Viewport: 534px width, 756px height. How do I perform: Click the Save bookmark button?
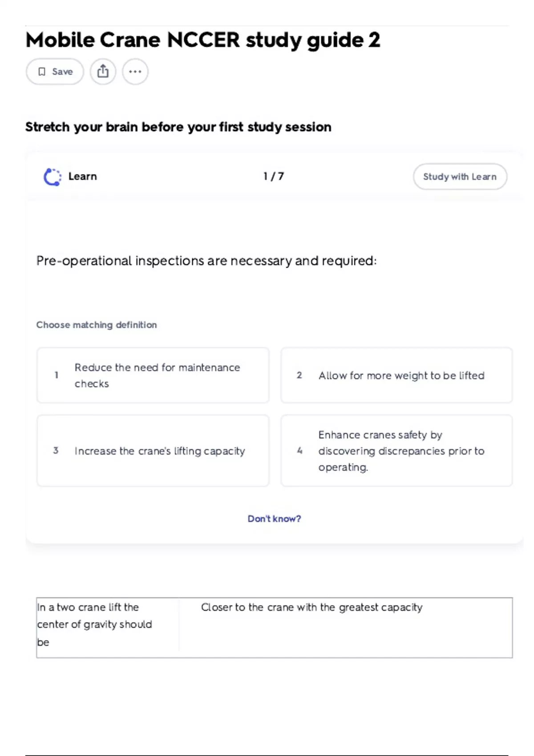(55, 72)
